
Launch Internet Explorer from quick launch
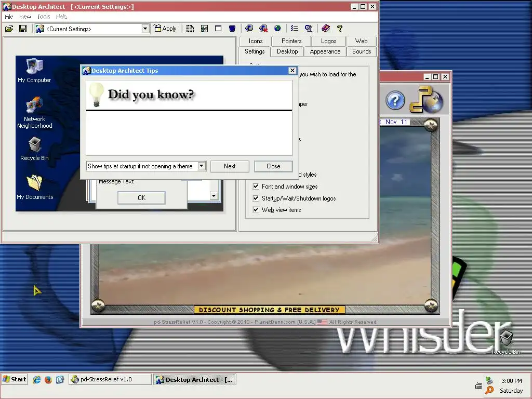(x=37, y=379)
